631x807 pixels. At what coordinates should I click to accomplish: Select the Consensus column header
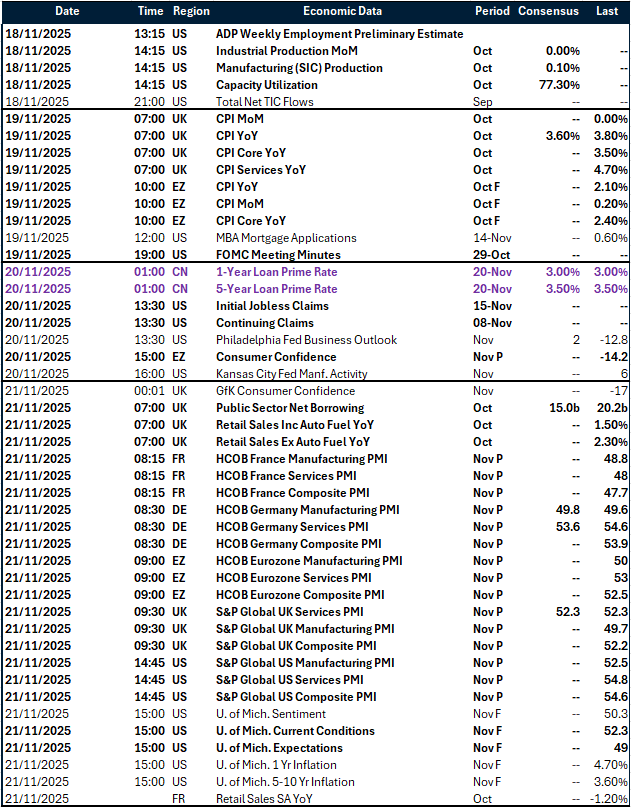click(x=548, y=11)
